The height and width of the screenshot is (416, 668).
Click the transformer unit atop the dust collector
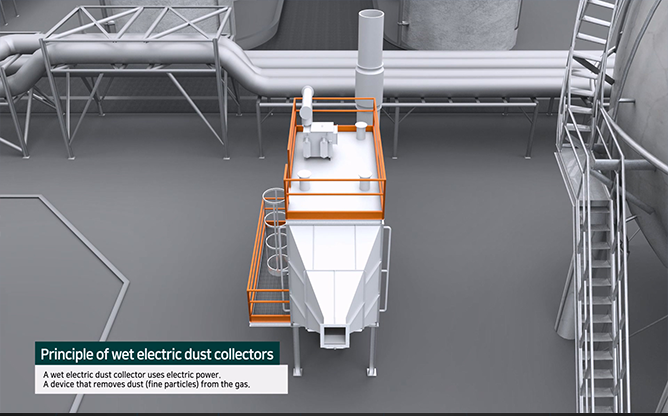tap(319, 142)
